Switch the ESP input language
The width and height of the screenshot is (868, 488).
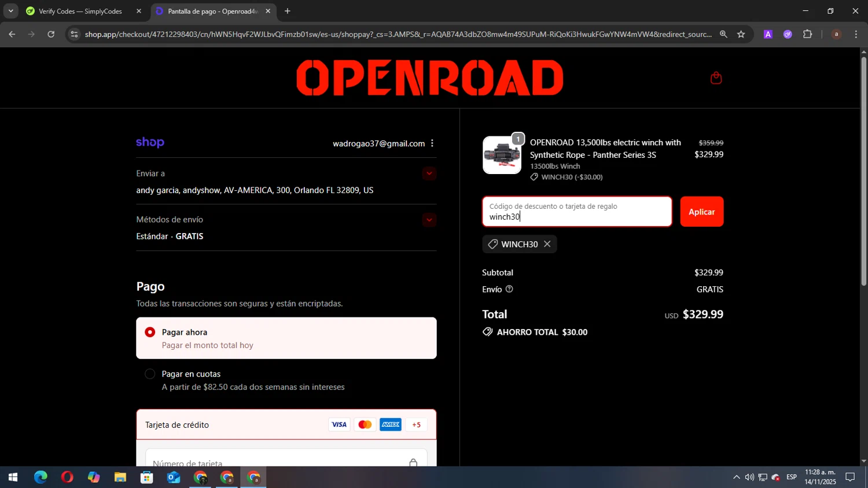[792, 478]
